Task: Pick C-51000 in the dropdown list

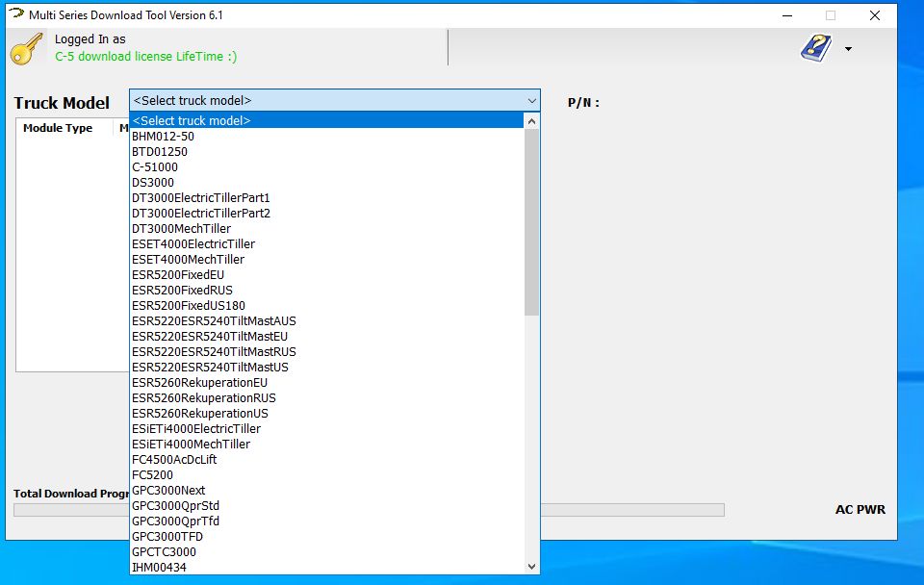Action: 326,166
